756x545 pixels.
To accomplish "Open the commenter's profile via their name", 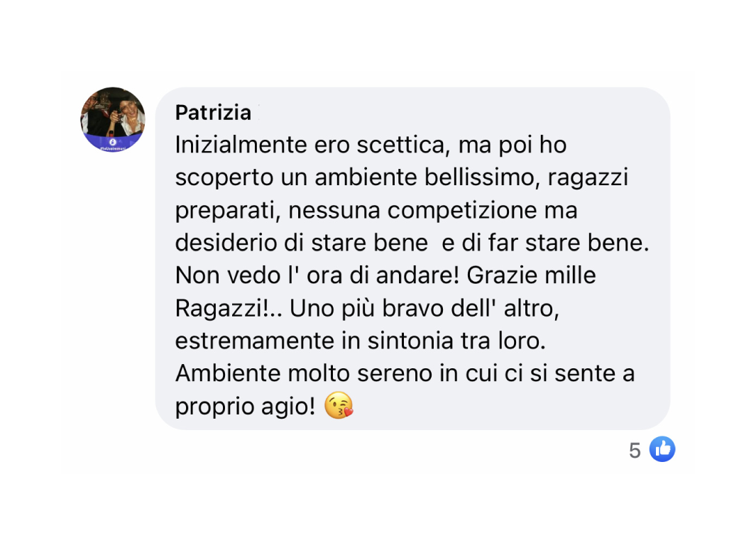I will [212, 112].
